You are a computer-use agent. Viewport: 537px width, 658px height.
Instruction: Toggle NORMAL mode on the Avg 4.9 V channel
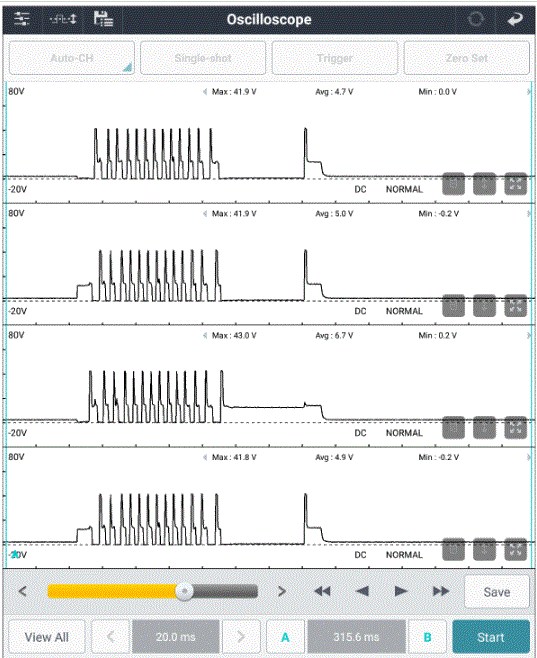pos(404,555)
